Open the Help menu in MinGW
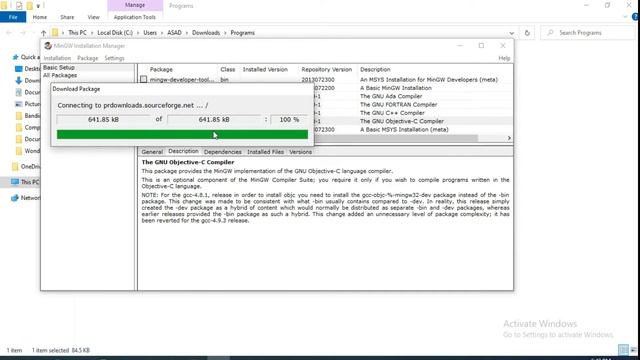 coord(504,58)
